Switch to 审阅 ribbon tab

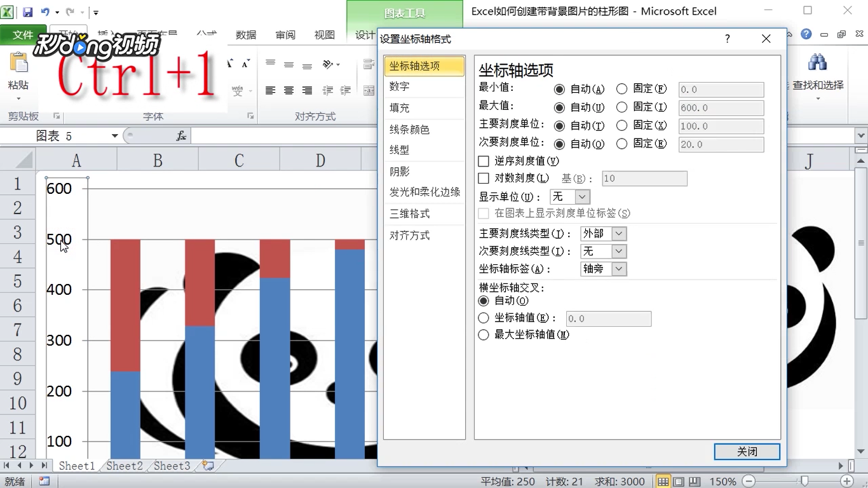(x=285, y=35)
